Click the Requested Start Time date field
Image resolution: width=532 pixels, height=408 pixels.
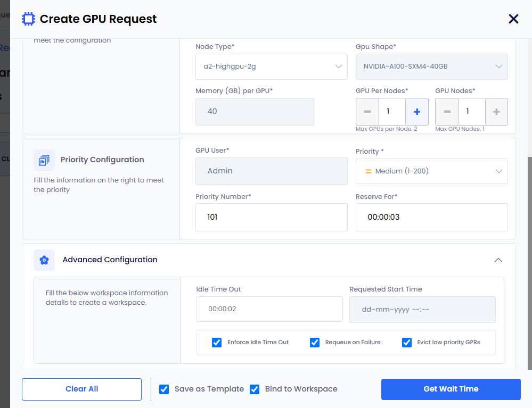pos(422,310)
